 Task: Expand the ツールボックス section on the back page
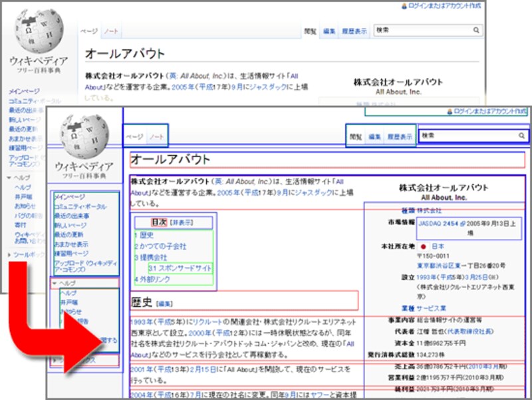[9, 254]
